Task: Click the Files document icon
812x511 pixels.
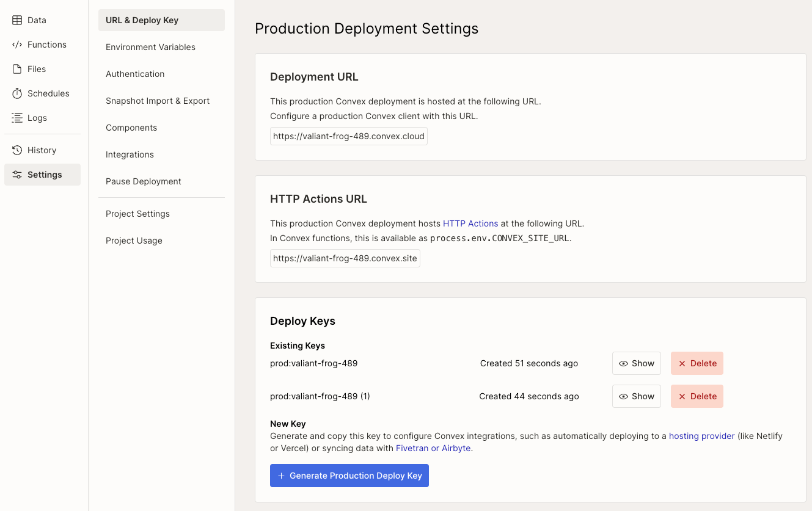Action: [17, 69]
